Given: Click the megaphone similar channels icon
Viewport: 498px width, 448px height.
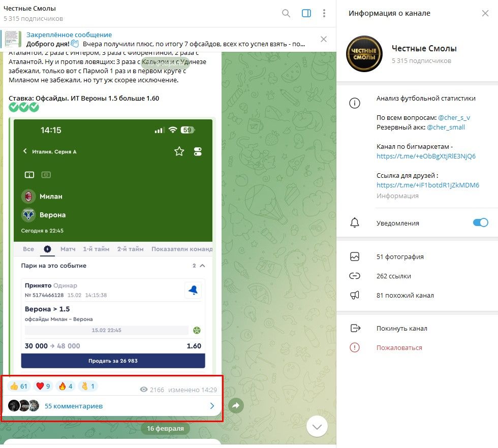Looking at the screenshot, I should tap(355, 295).
